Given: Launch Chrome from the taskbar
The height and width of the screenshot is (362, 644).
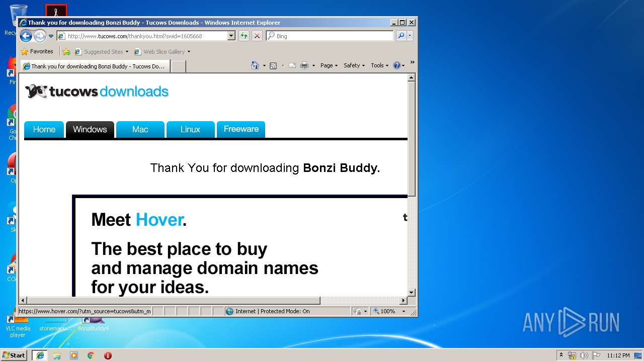Looking at the screenshot, I should pyautogui.click(x=91, y=355).
